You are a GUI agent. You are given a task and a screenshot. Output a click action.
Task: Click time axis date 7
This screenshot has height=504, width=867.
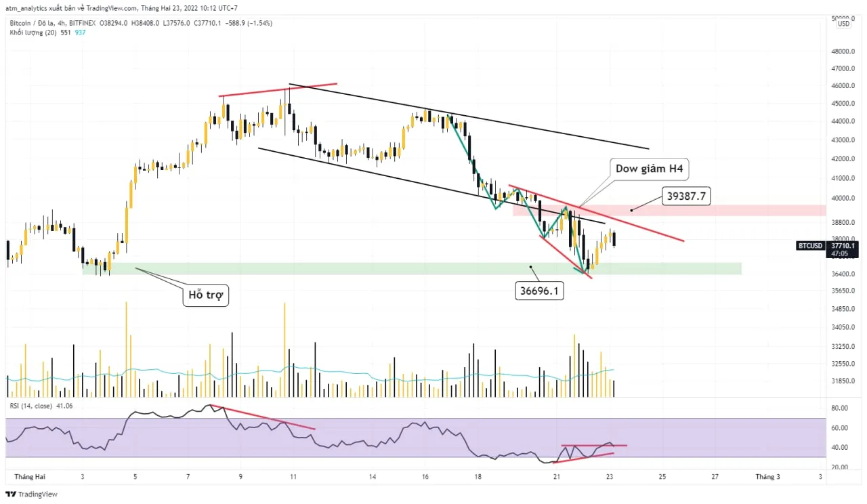(x=188, y=477)
